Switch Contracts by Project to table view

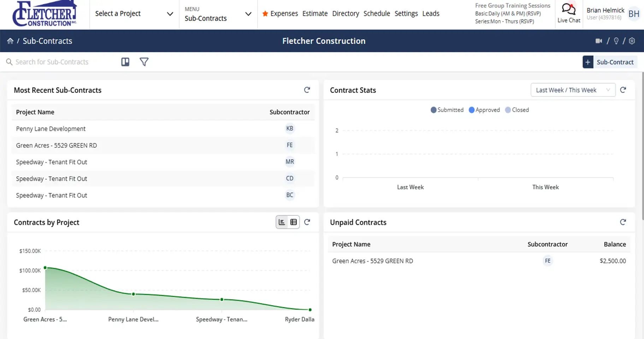294,222
